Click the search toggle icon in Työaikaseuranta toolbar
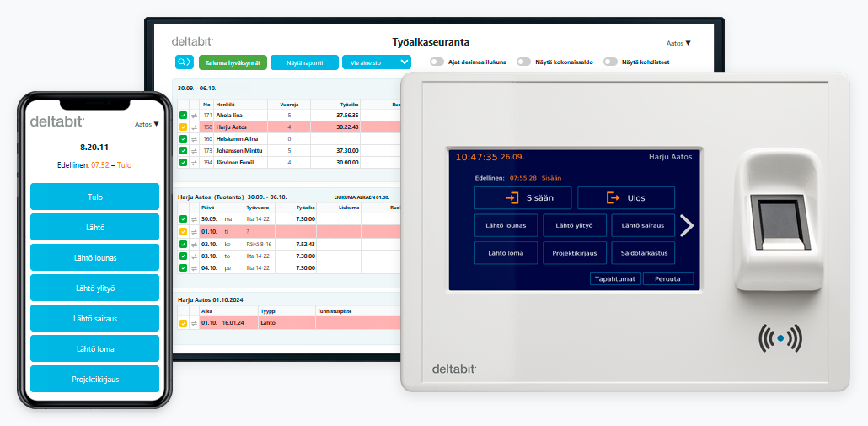The image size is (868, 426). [x=185, y=62]
